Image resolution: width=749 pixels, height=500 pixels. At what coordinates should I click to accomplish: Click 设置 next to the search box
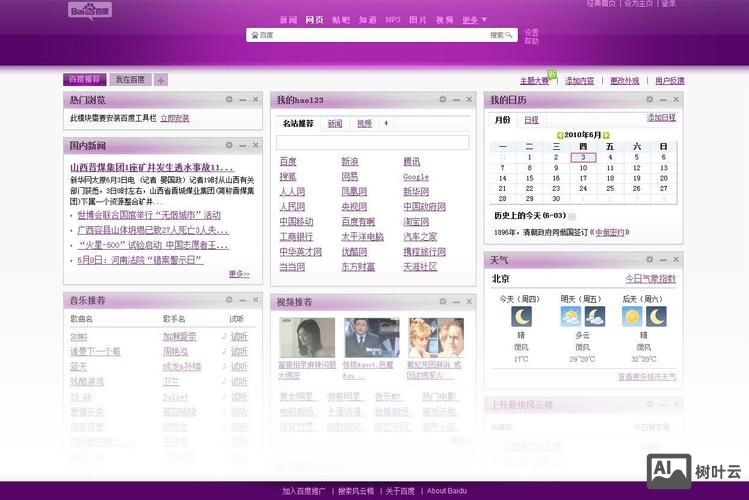point(531,32)
